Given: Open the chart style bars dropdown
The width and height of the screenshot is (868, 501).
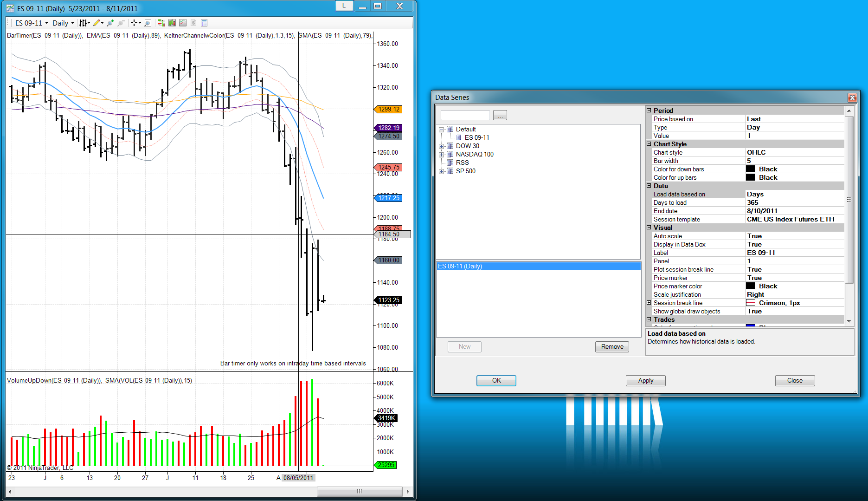Looking at the screenshot, I should pyautogui.click(x=84, y=23).
